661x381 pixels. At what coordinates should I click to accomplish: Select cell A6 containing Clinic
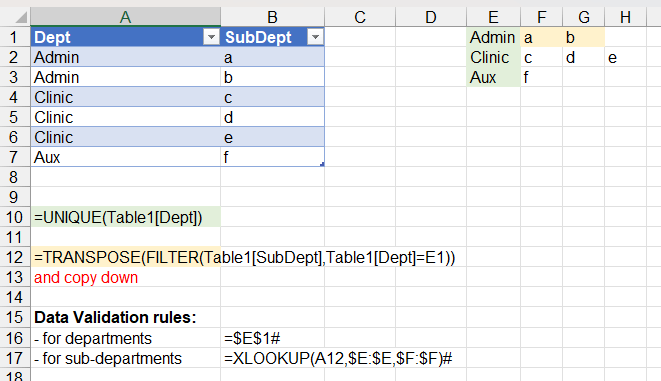pyautogui.click(x=126, y=137)
